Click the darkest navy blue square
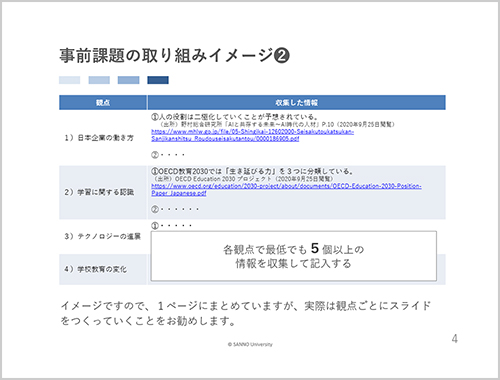Viewport: 500px width, 380px height. (158, 80)
